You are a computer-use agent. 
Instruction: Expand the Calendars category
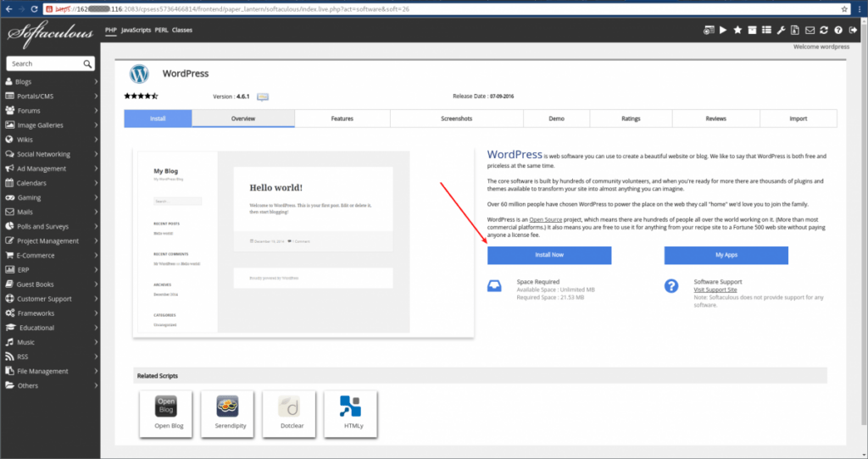tap(51, 183)
